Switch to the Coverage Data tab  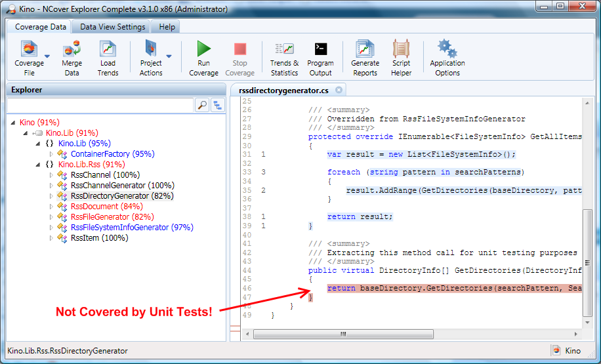[40, 27]
